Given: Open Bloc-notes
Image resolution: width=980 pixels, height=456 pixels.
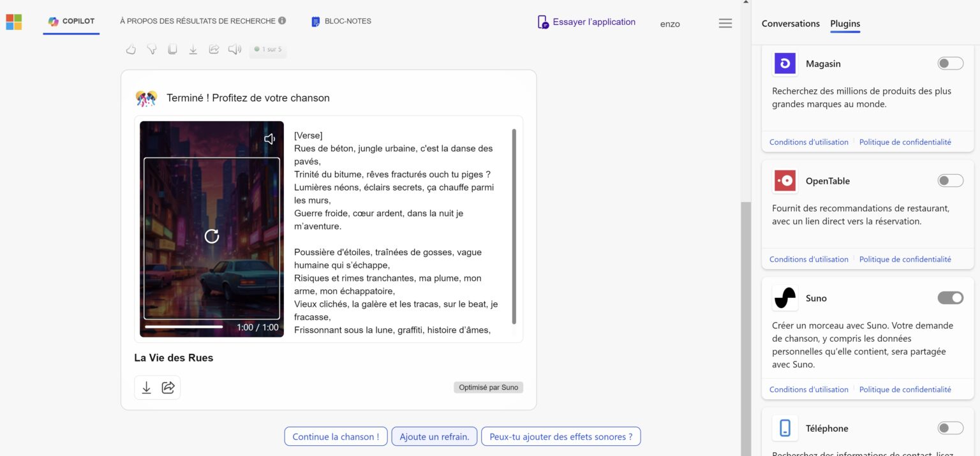Looking at the screenshot, I should (x=341, y=20).
